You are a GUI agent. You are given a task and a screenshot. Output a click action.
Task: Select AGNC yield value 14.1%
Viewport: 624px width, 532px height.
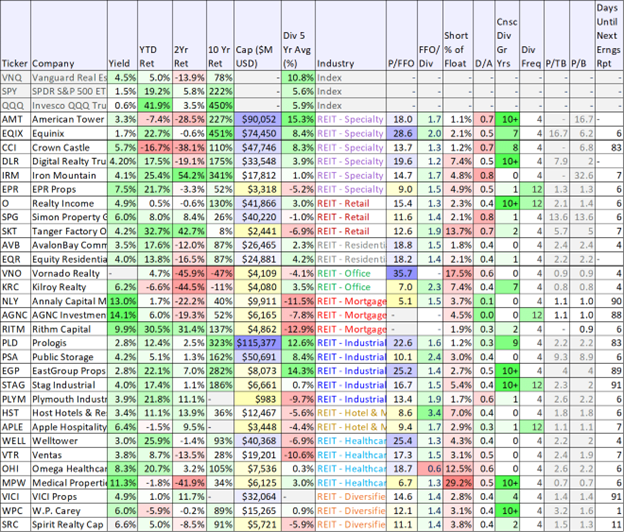click(123, 315)
